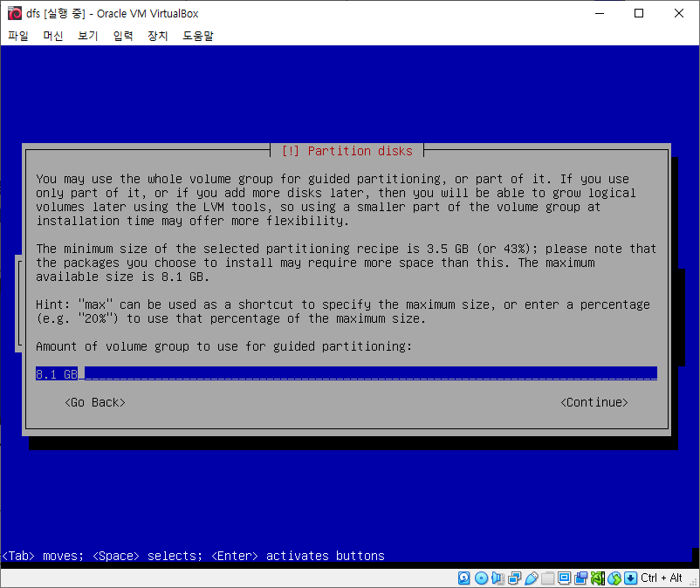Click the '[!] Partition disks' dialog title
Viewport: 700px width, 588px height.
coord(347,151)
